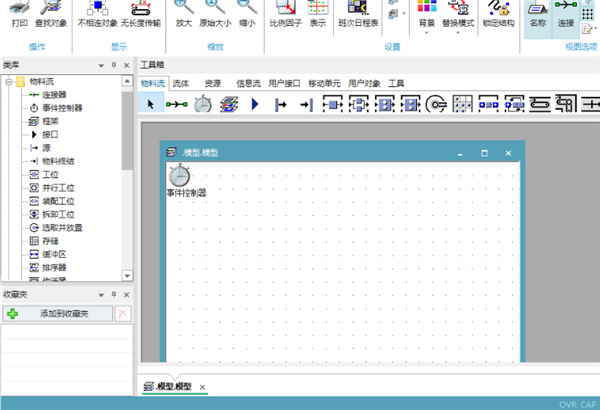Click the blue Interface triangle toolbox icon
The height and width of the screenshot is (410, 600).
click(254, 103)
